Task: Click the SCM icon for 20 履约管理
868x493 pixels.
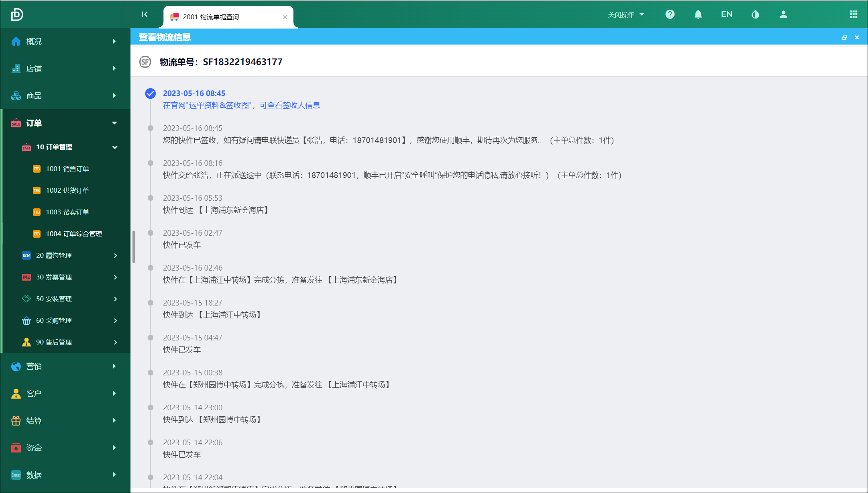Action: [26, 255]
